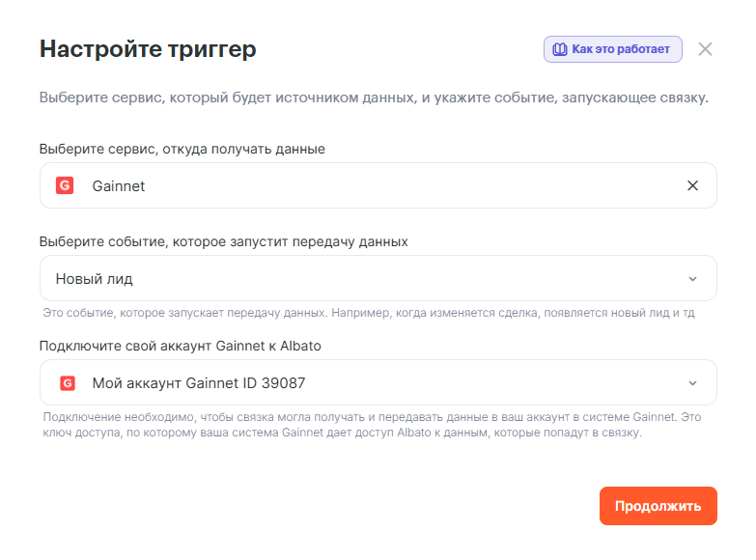Image resolution: width=756 pixels, height=560 pixels.
Task: Clear the selected Gainnet service
Action: coord(692,185)
